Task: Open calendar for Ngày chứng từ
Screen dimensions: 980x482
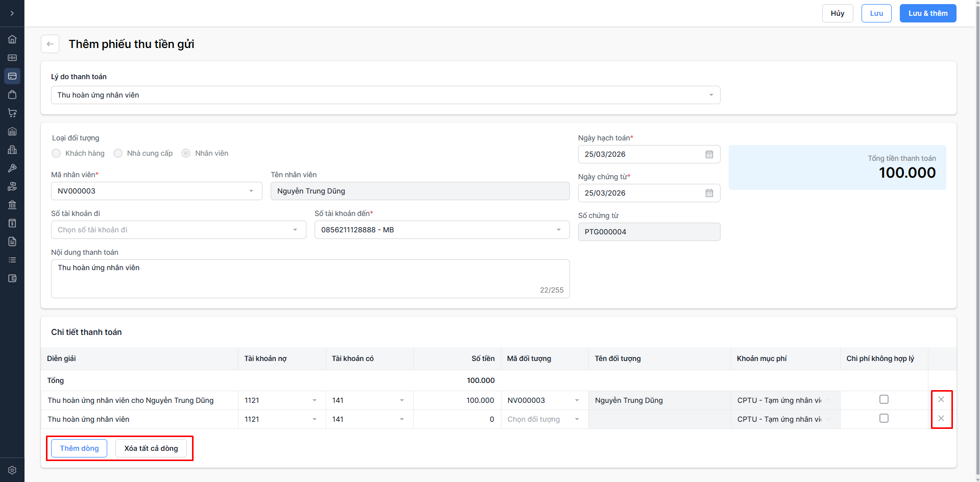Action: (709, 193)
